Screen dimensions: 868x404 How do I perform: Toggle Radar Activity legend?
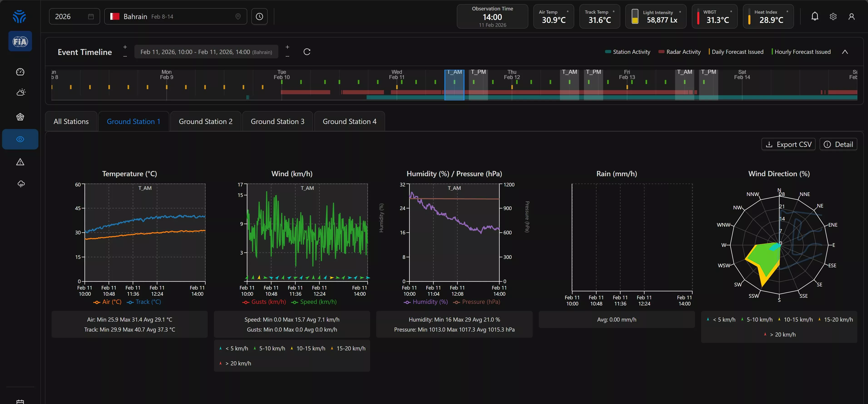tap(679, 52)
